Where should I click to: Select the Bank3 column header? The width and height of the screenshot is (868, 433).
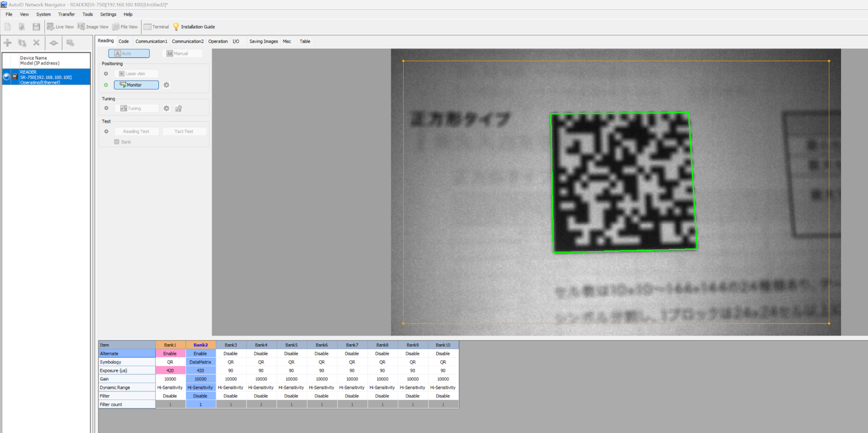click(x=231, y=345)
